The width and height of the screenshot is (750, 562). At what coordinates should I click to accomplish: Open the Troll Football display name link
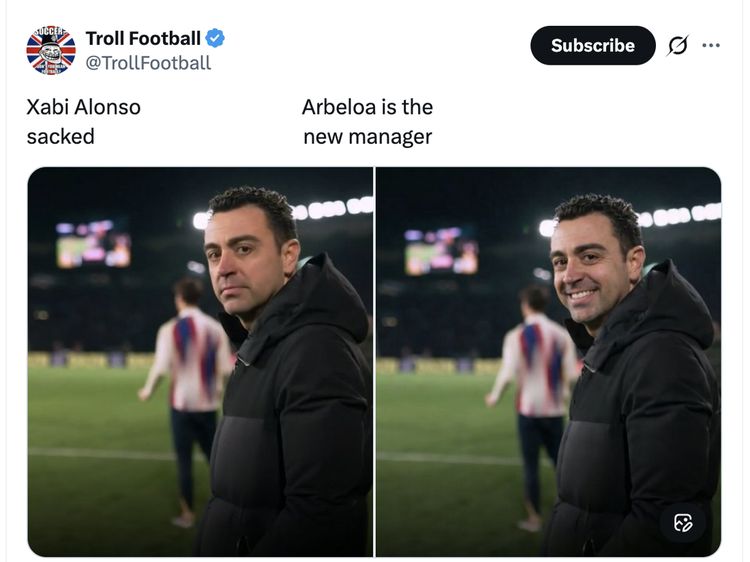(143, 39)
